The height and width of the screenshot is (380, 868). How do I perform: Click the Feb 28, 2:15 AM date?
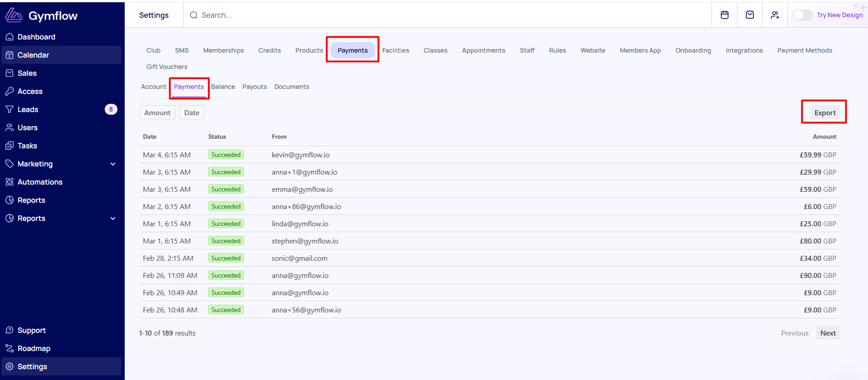point(168,258)
